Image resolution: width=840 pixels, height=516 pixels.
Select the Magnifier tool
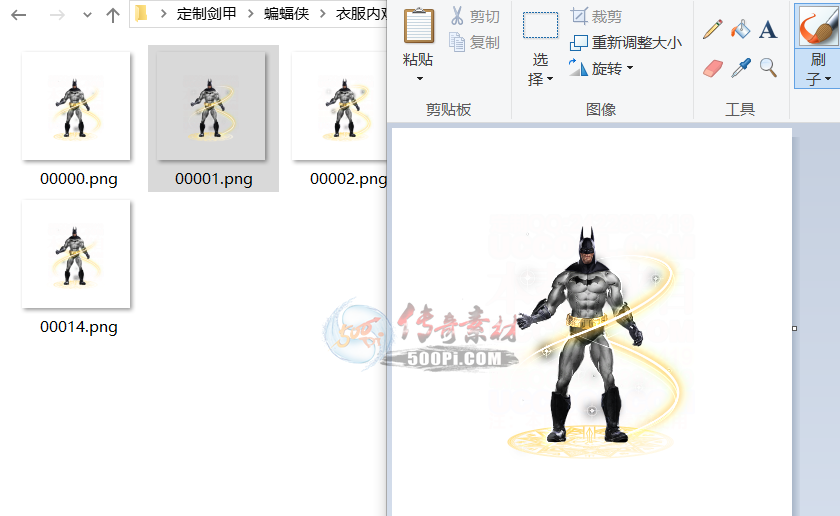(768, 68)
